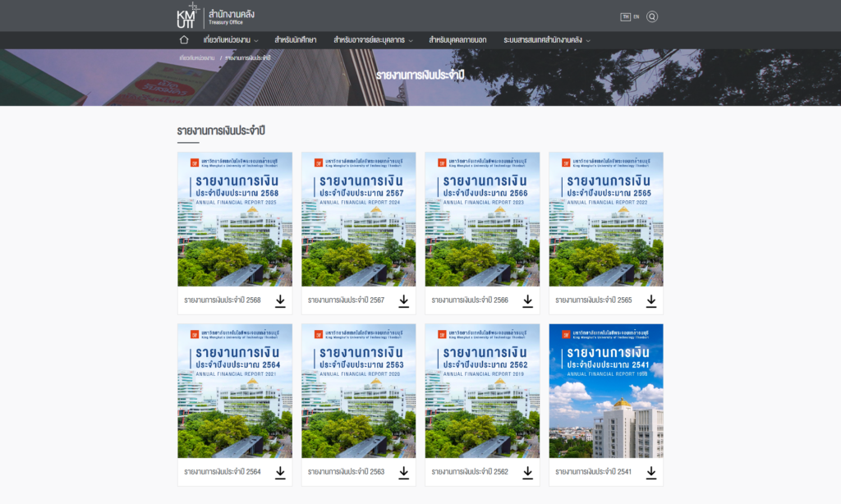Click the เกี่ยวกับหน่วยงาน breadcrumb link
Viewport: 841px width, 504px height.
pos(197,58)
